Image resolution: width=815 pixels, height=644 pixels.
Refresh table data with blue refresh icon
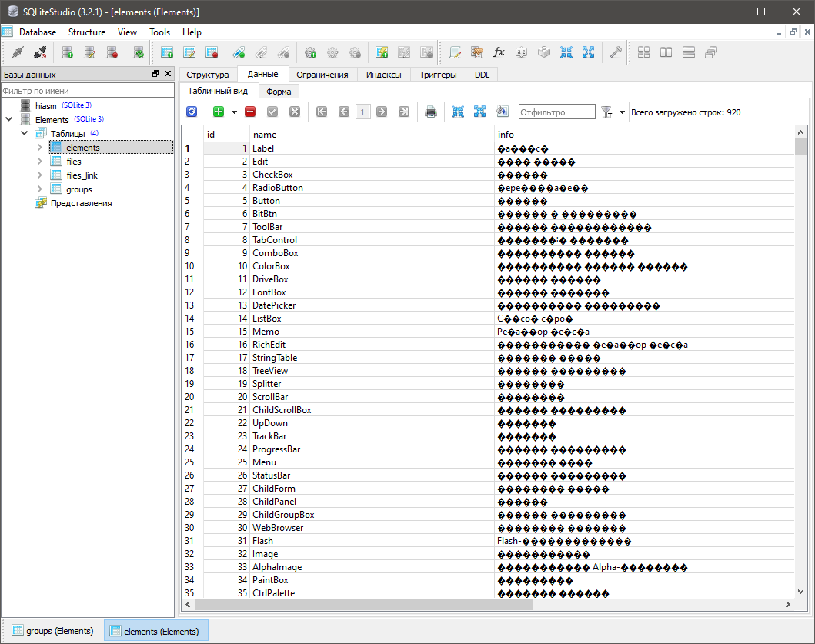coord(192,112)
